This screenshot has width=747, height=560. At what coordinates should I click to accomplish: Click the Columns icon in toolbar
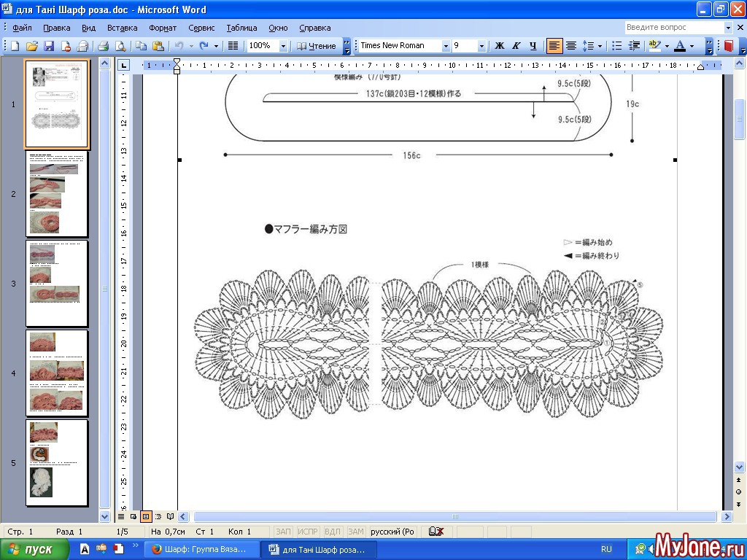coord(233,46)
